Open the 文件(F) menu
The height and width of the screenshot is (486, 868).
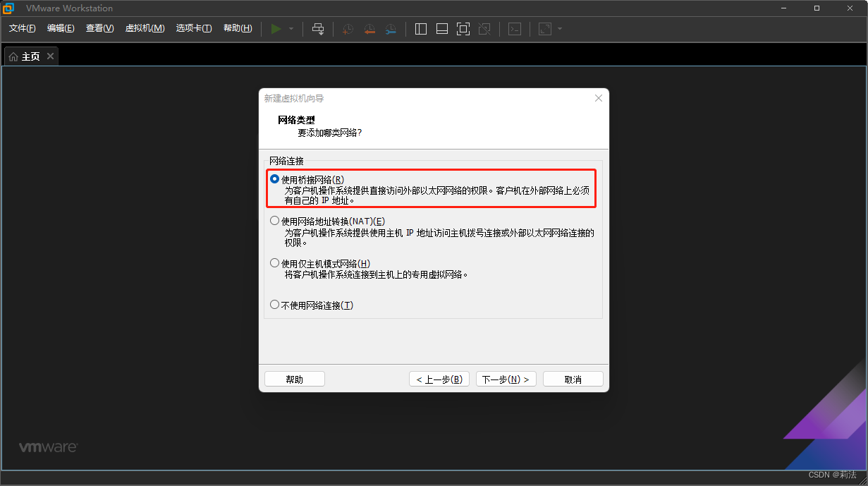(23, 28)
